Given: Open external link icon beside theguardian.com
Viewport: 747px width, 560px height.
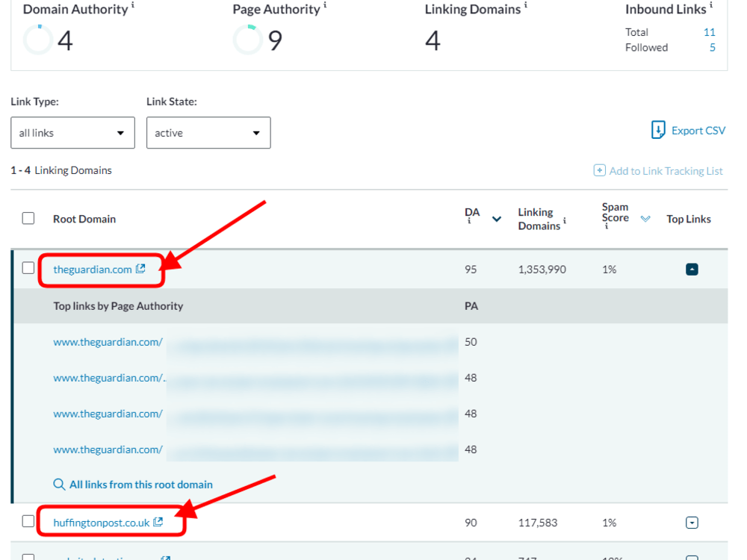Looking at the screenshot, I should 140,269.
